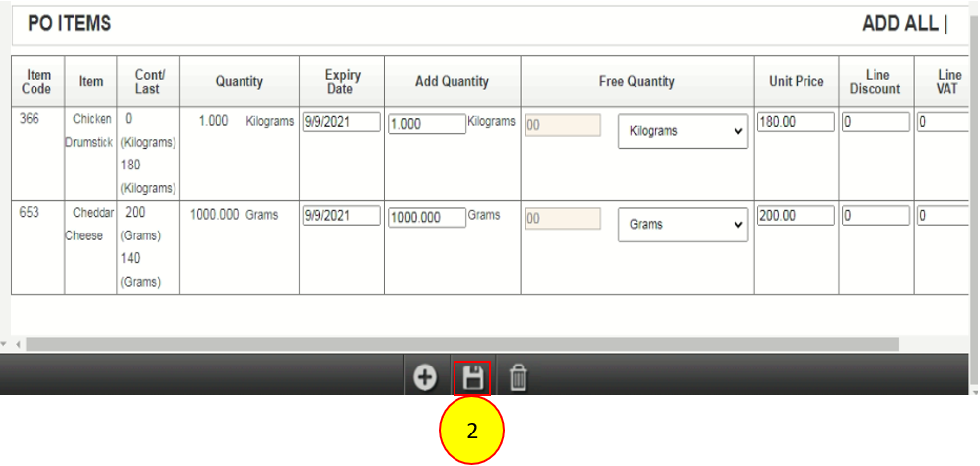980x466 pixels.
Task: Click Add Quantity field showing 1000.000
Action: point(427,218)
